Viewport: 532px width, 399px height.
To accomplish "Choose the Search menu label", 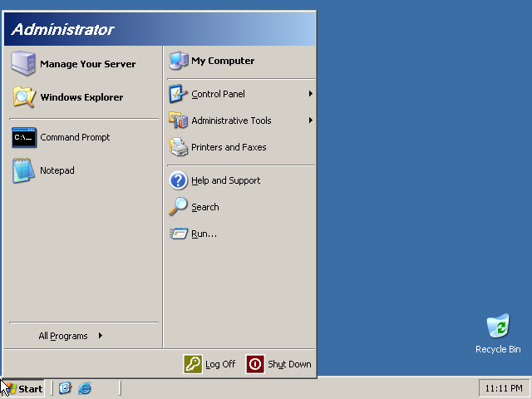I will 205,207.
